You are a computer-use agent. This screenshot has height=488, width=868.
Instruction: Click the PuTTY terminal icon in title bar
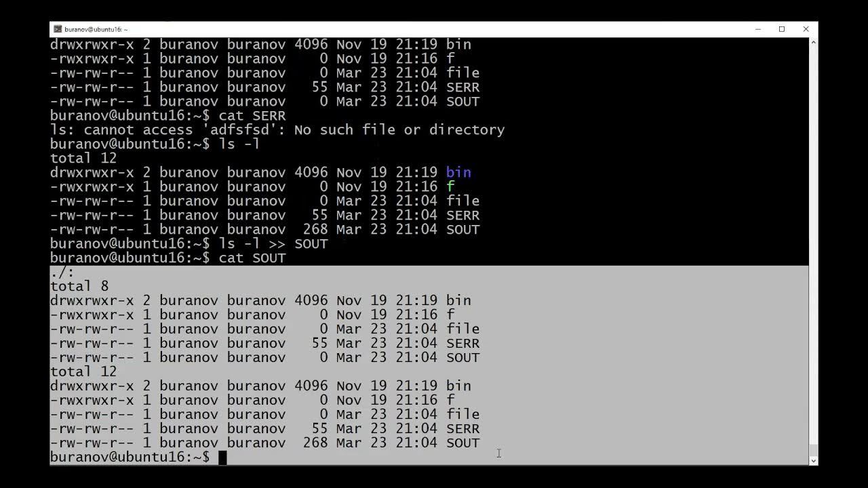click(x=58, y=29)
